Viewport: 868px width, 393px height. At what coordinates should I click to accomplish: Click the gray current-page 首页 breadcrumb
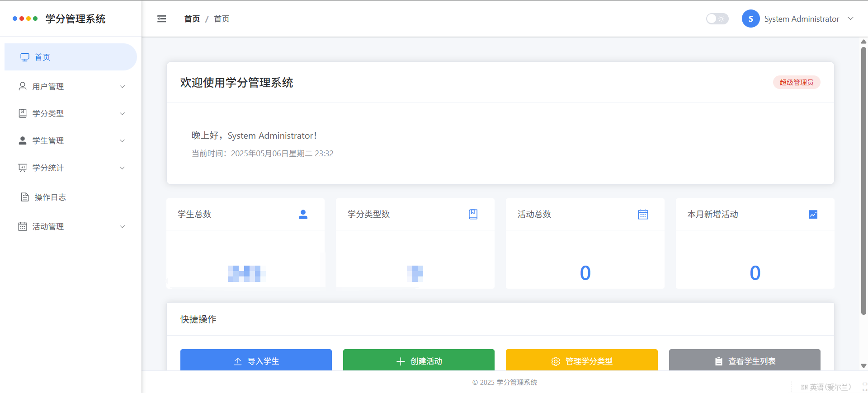coord(222,19)
